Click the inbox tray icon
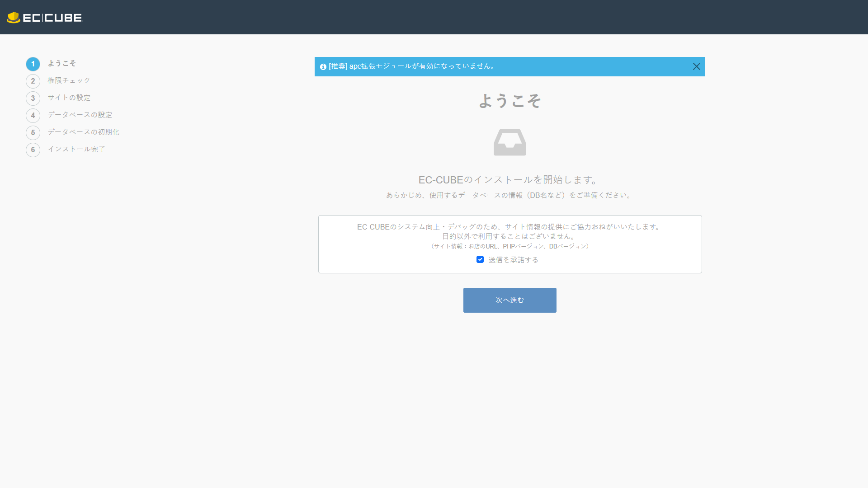This screenshot has height=488, width=868. [509, 142]
